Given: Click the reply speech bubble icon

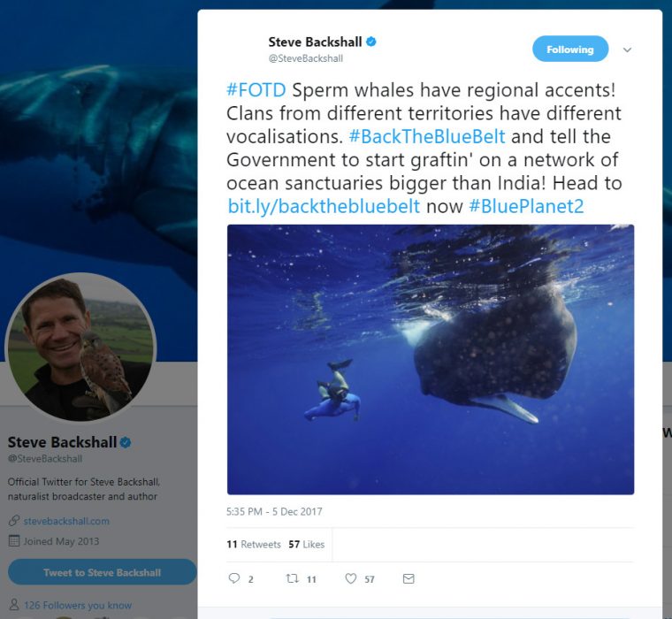Looking at the screenshot, I should click(234, 579).
